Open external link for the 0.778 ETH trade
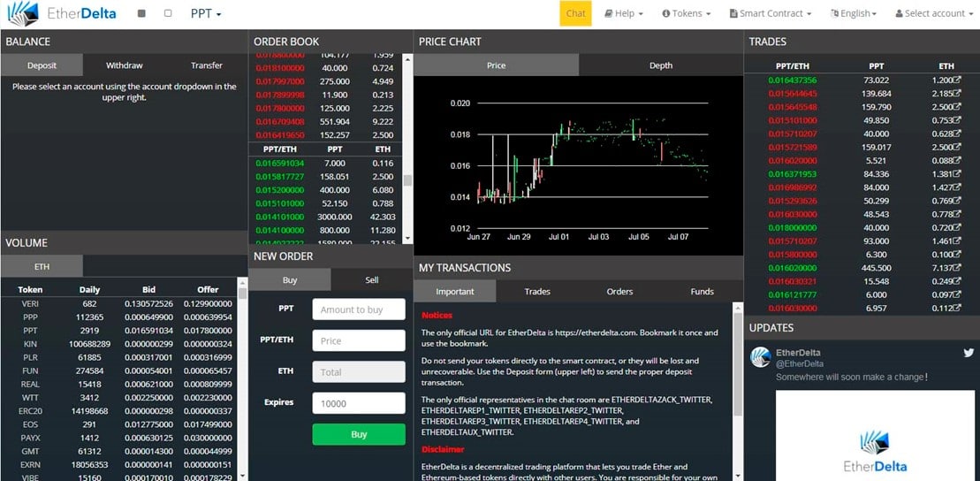Image resolution: width=980 pixels, height=481 pixels. 958,215
